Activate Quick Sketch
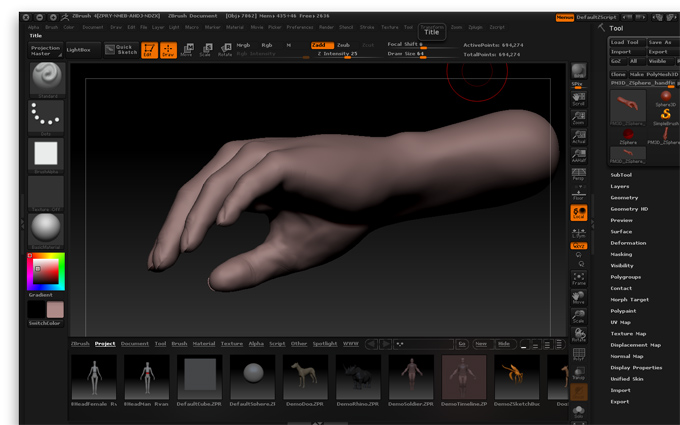This screenshot has height=425, width=680. [122, 49]
